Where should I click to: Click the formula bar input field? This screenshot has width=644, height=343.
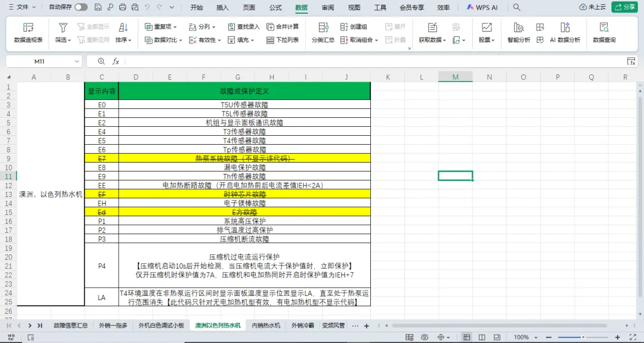[x=374, y=61]
